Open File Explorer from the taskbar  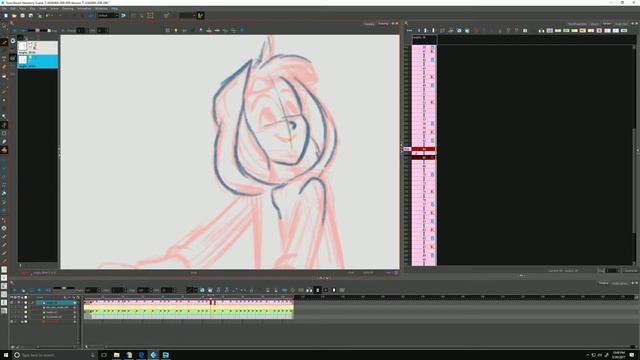click(x=116, y=355)
